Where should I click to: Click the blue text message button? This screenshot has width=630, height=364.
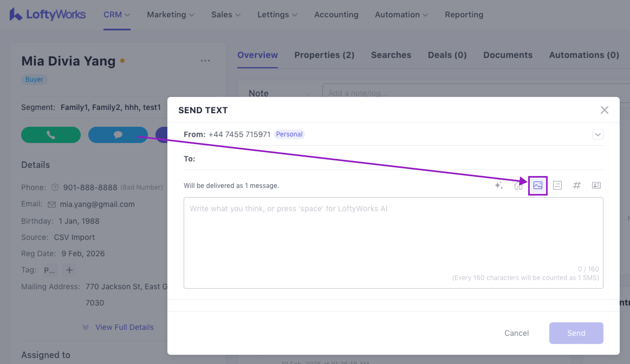[x=118, y=135]
